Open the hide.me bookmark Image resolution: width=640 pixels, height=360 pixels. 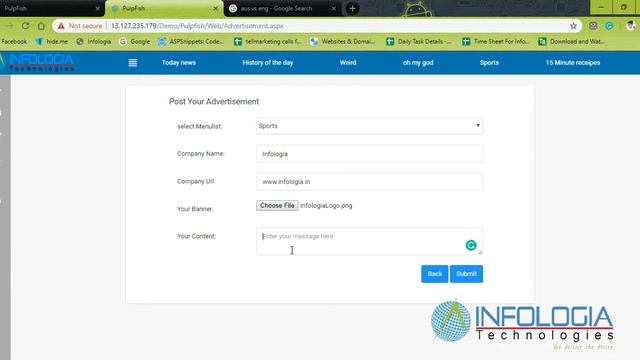coord(51,41)
